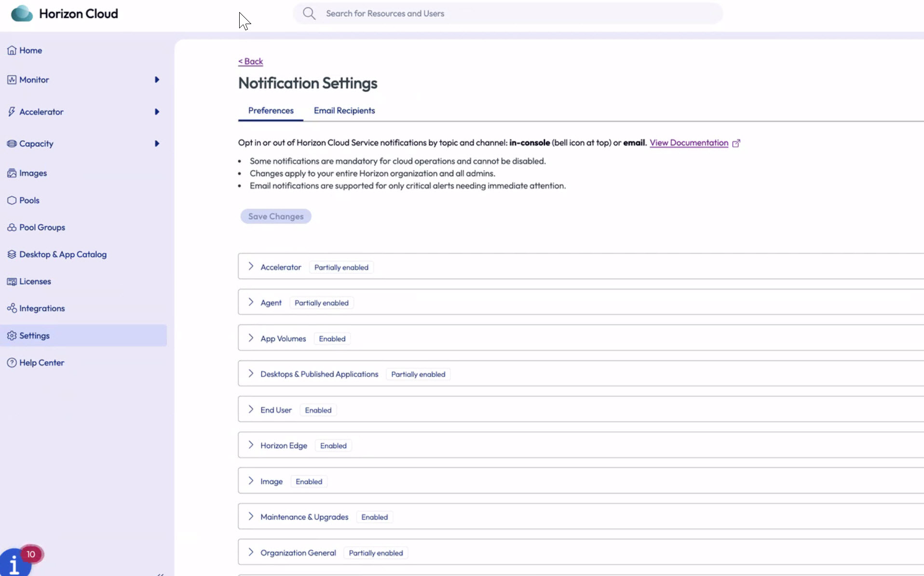This screenshot has height=576, width=924.
Task: Click Desktops & Published Applications Partially enabled badge
Action: point(418,375)
